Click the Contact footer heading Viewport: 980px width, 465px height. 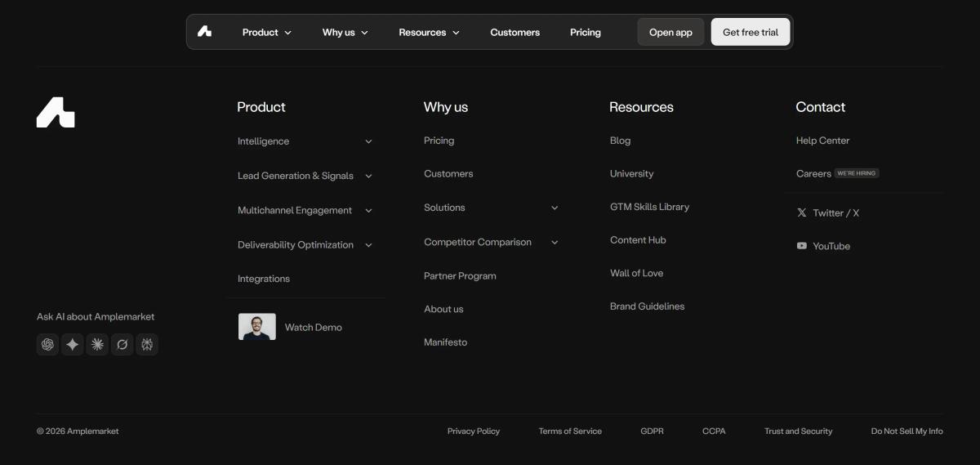(820, 107)
